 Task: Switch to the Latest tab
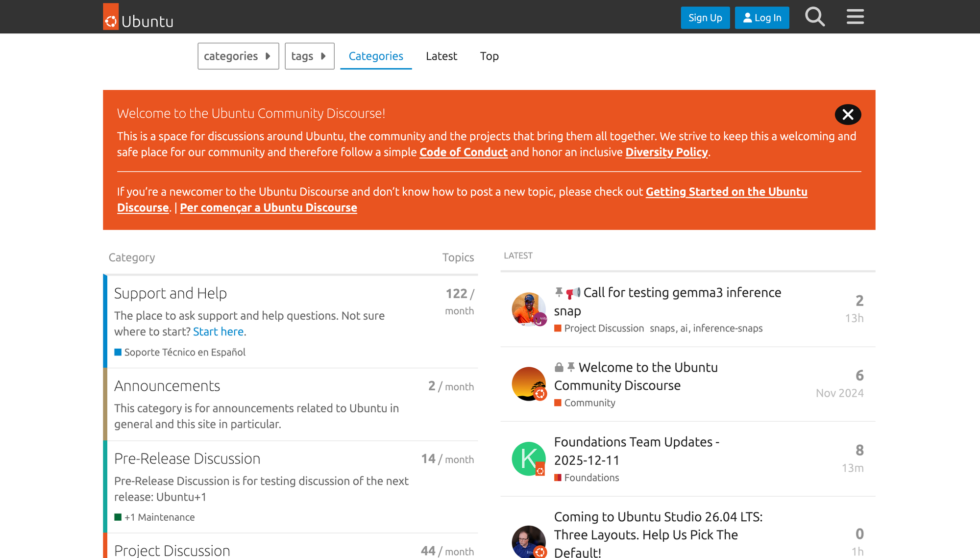441,56
